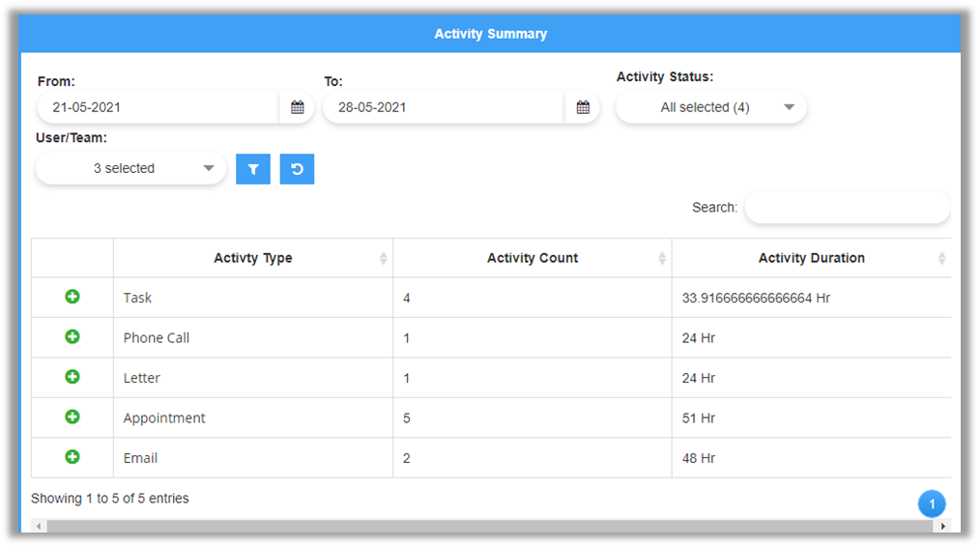
Task: Sort by Activity Count column
Action: coord(533,258)
